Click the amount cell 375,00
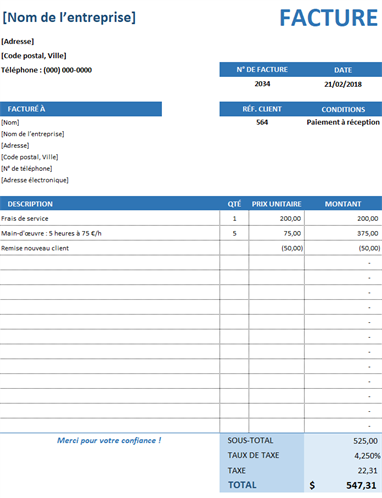382x498 pixels. pos(343,233)
